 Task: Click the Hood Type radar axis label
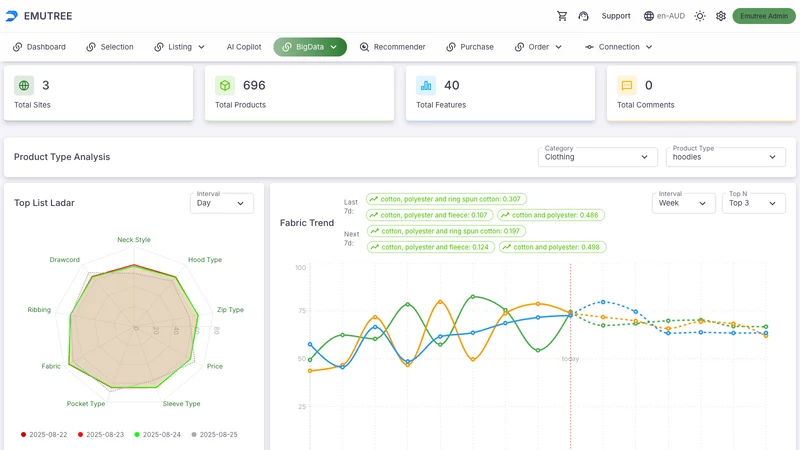[205, 260]
